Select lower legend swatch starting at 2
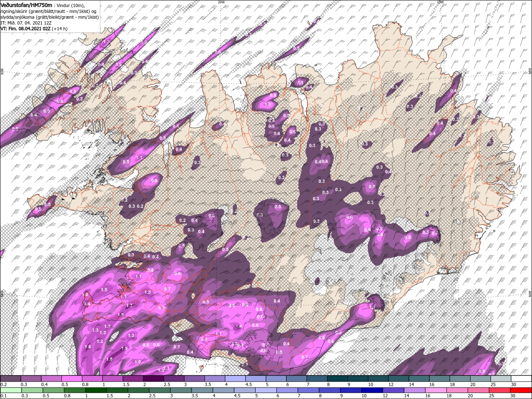The height and width of the screenshot is (399, 532). [x=138, y=390]
